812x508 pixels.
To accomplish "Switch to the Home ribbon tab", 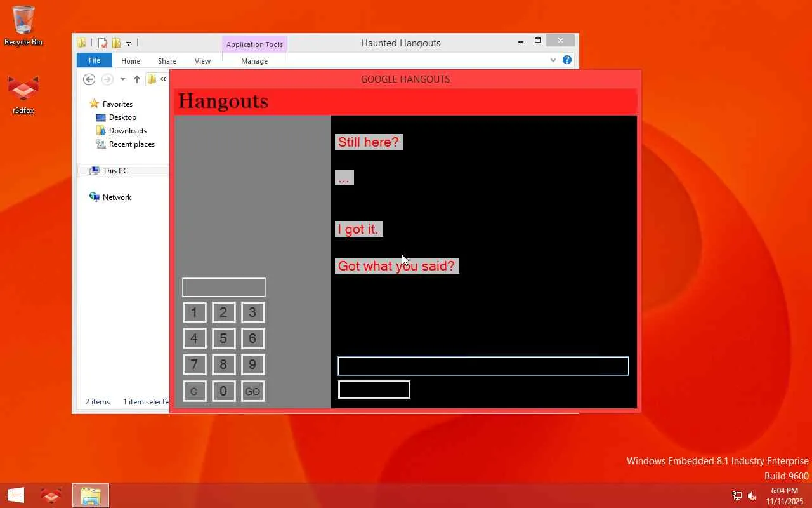I will (x=131, y=61).
